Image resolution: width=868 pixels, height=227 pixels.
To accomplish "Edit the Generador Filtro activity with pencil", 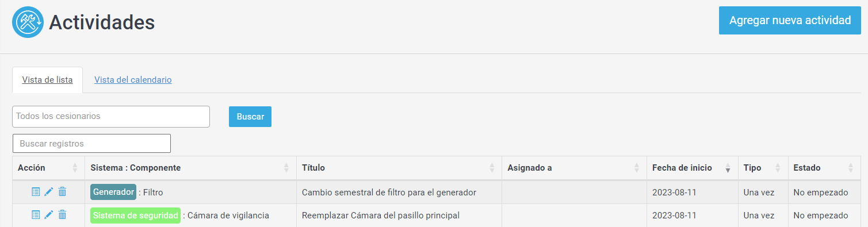I will point(49,192).
